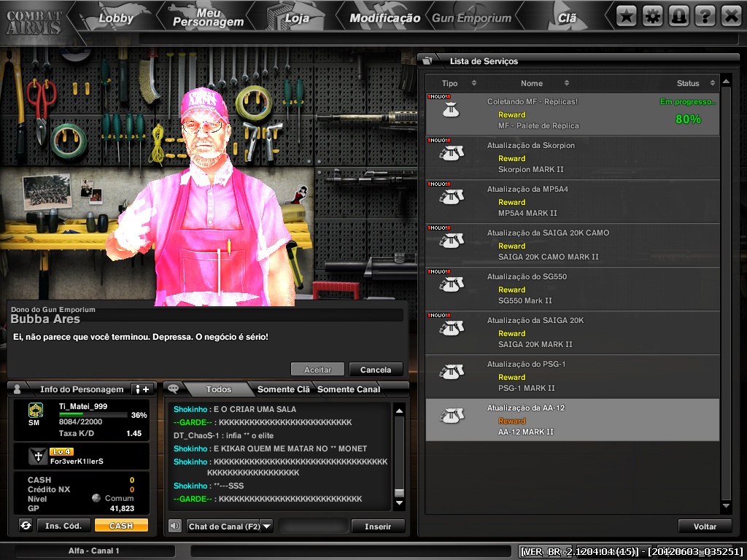Screen dimensions: 747x560
Task: Click the SAIGA 20K CAMO service icon
Action: [x=451, y=241]
